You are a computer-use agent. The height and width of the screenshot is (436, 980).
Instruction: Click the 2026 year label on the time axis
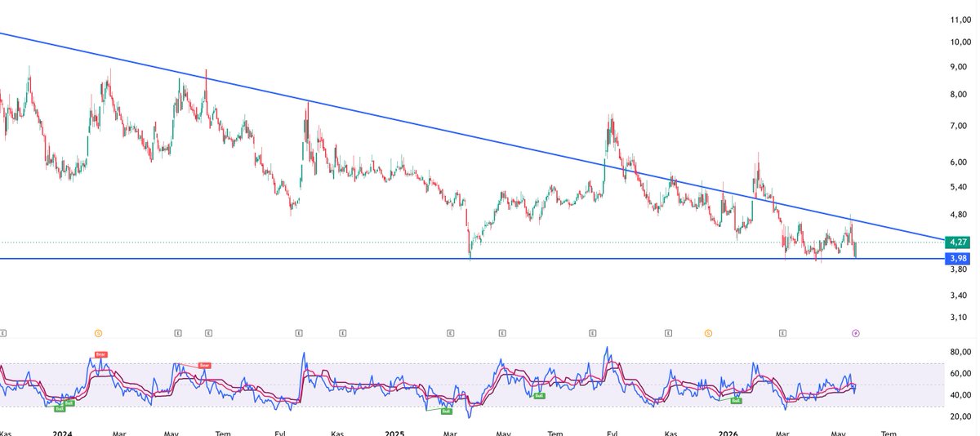(x=727, y=432)
